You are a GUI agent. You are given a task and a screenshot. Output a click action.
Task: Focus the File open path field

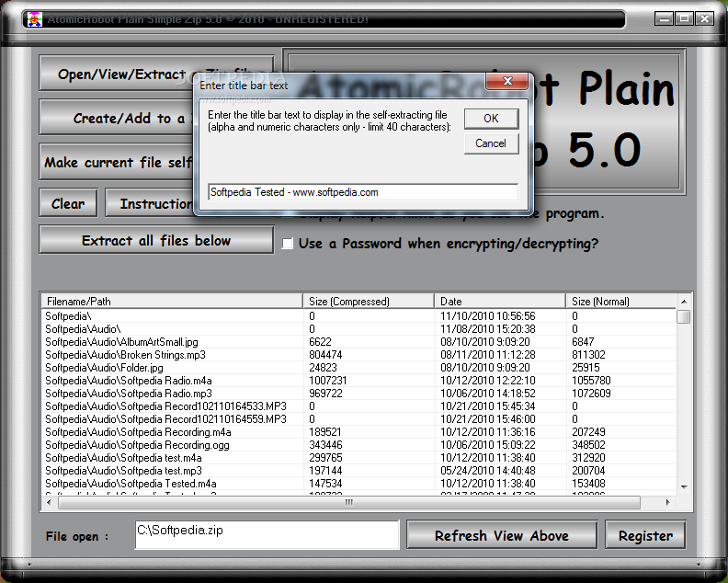267,534
